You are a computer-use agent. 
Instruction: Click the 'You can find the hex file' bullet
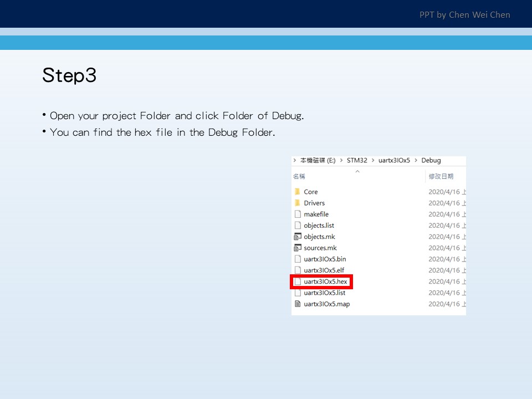click(162, 132)
